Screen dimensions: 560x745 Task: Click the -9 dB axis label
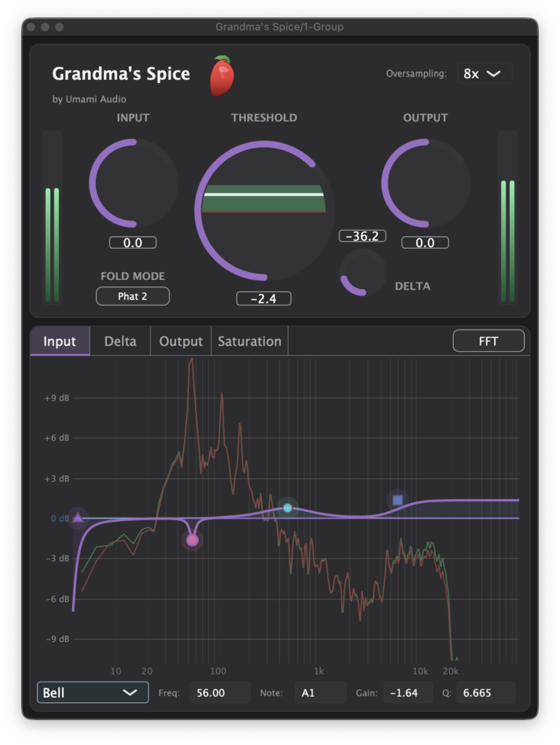click(57, 639)
